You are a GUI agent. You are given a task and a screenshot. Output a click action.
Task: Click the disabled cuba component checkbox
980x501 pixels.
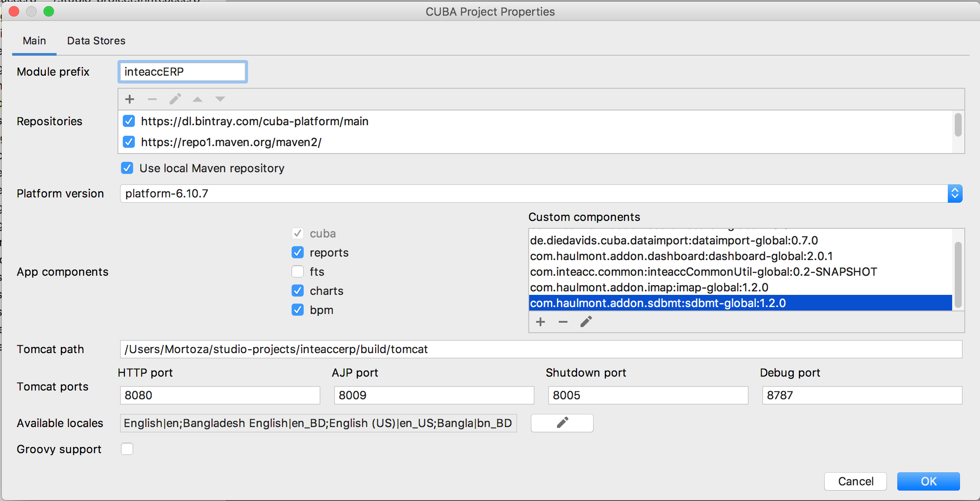pos(298,233)
